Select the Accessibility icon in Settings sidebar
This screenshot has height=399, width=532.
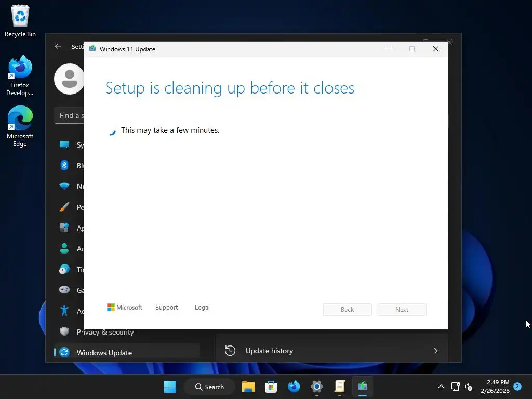[x=64, y=311]
